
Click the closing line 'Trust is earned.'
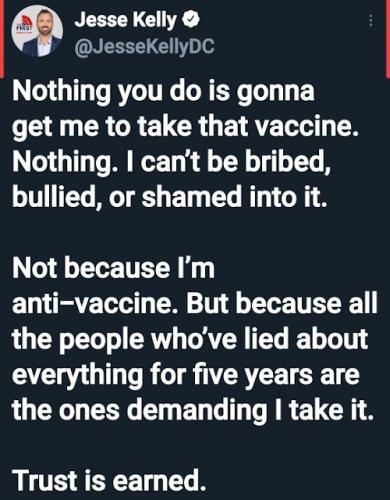[x=109, y=480]
